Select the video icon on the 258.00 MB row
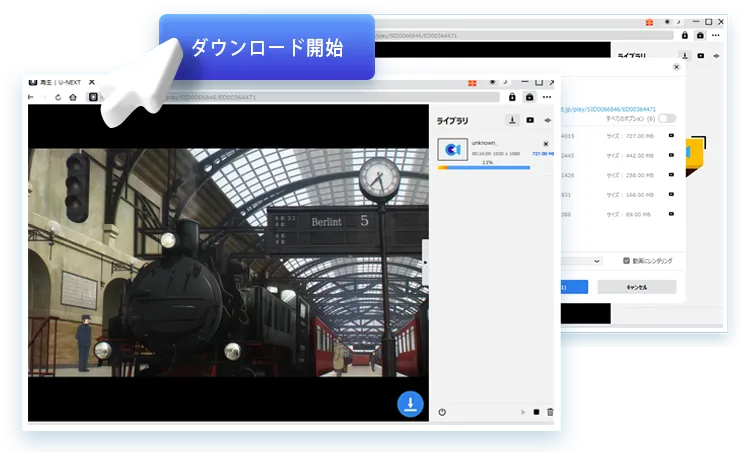The width and height of the screenshot is (750, 452). (671, 175)
